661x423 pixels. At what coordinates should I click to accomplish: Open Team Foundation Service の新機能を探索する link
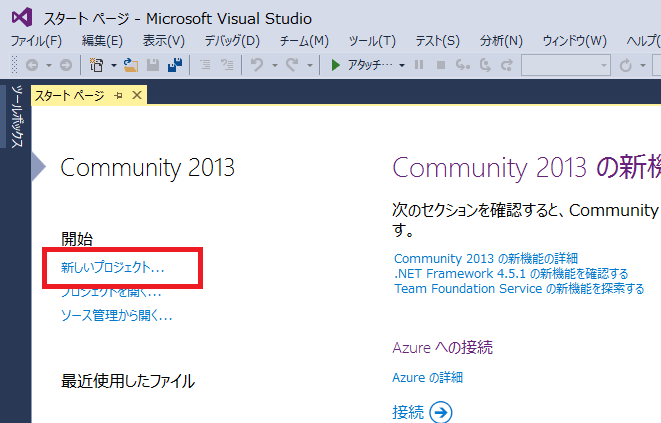(519, 289)
